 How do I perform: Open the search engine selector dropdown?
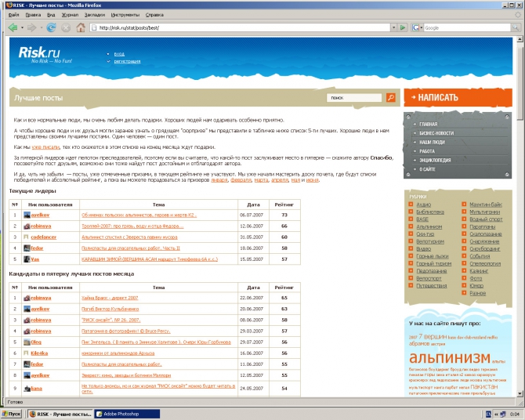(417, 27)
